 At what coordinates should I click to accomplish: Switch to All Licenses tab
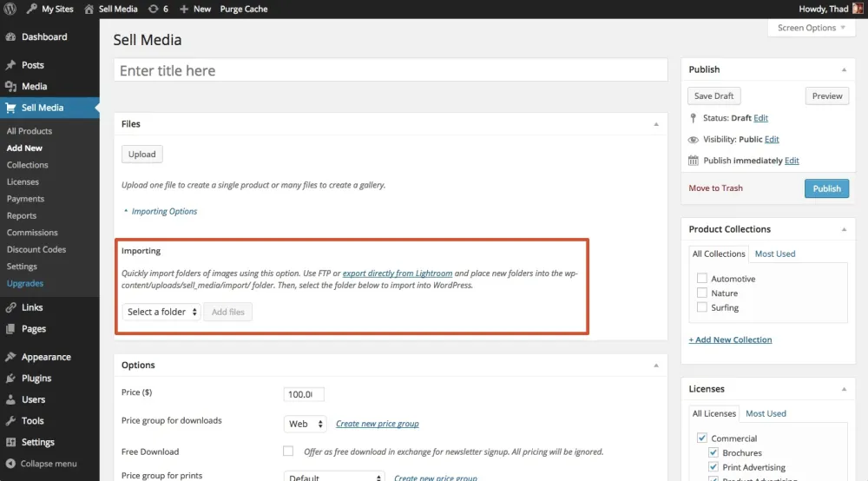(714, 413)
